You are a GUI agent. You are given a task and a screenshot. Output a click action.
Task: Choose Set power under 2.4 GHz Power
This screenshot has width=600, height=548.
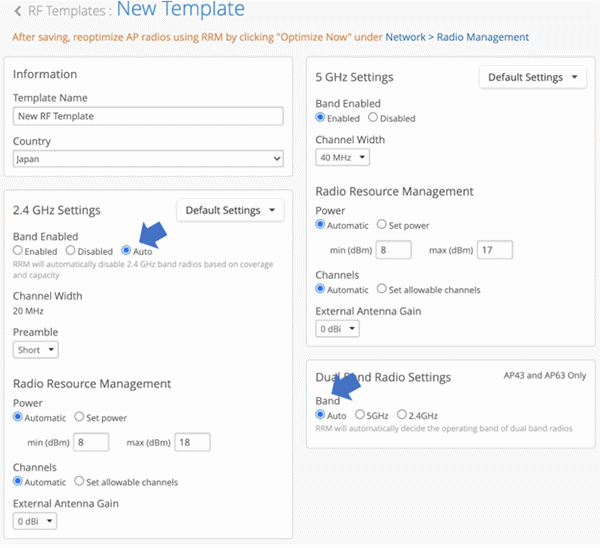pos(80,418)
